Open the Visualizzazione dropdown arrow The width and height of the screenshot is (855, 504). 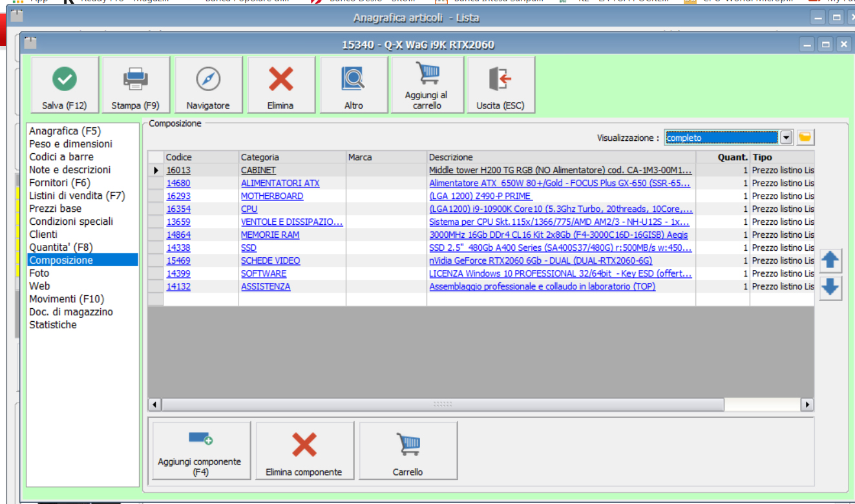click(x=786, y=138)
